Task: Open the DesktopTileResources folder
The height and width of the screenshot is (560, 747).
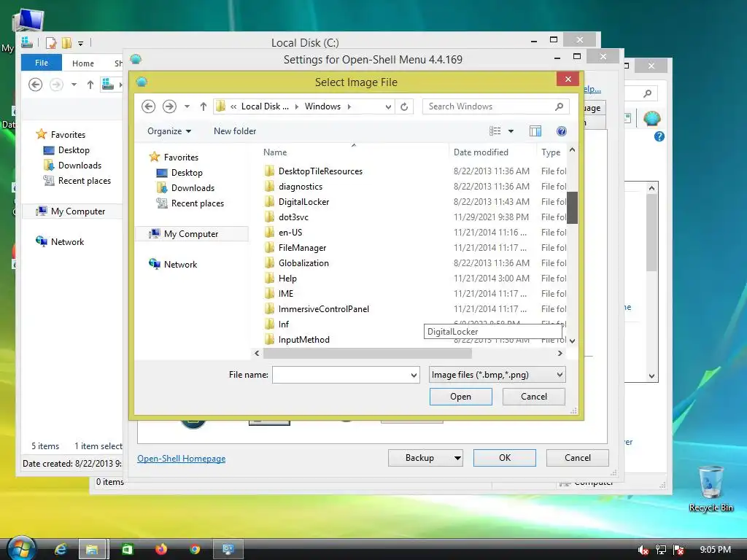Action: [x=320, y=171]
